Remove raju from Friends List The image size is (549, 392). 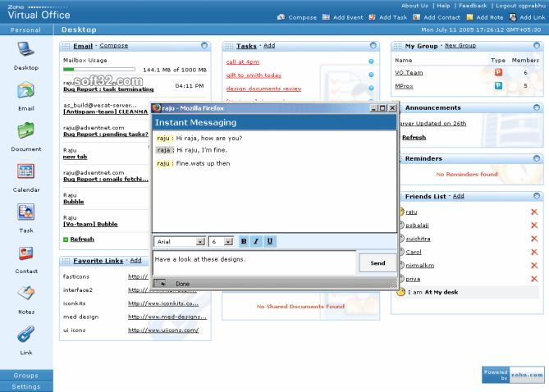tap(534, 212)
